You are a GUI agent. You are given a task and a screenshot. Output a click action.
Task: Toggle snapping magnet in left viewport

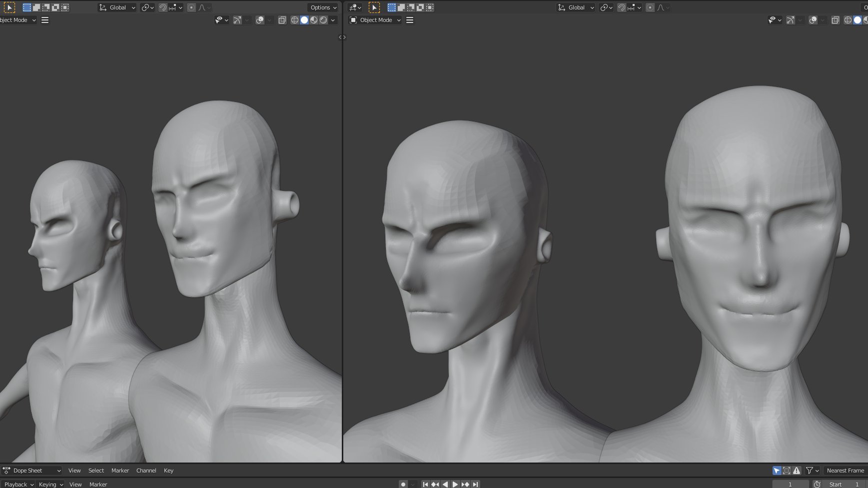(163, 7)
